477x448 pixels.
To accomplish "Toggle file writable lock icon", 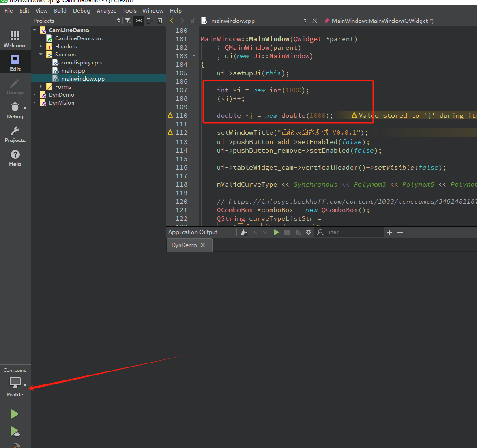I will click(x=193, y=21).
